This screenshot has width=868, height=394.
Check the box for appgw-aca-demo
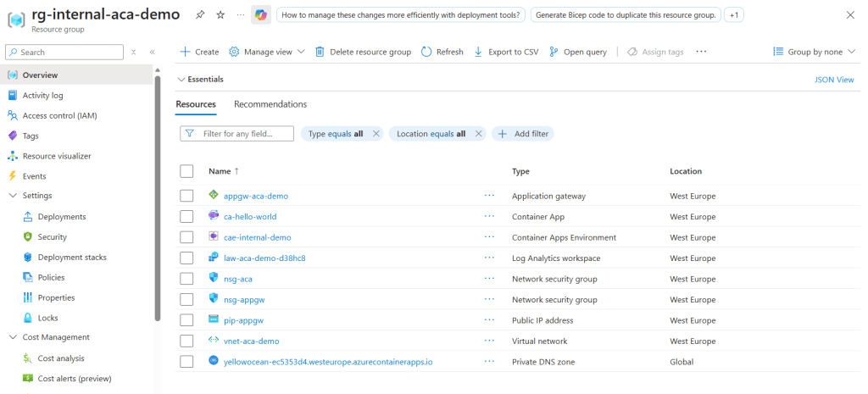[186, 196]
